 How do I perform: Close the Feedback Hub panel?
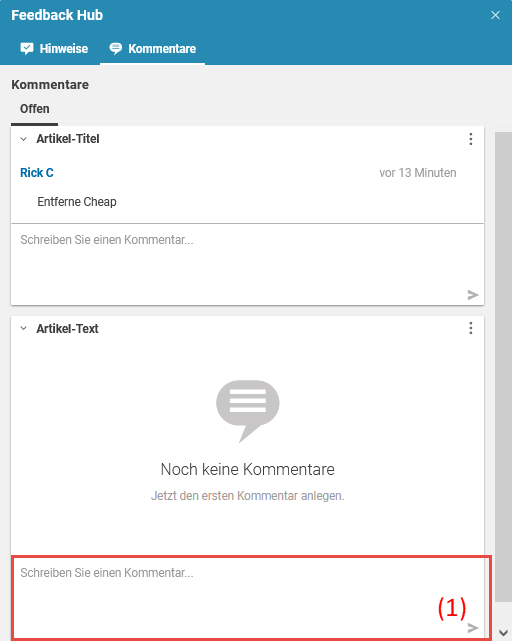495,15
